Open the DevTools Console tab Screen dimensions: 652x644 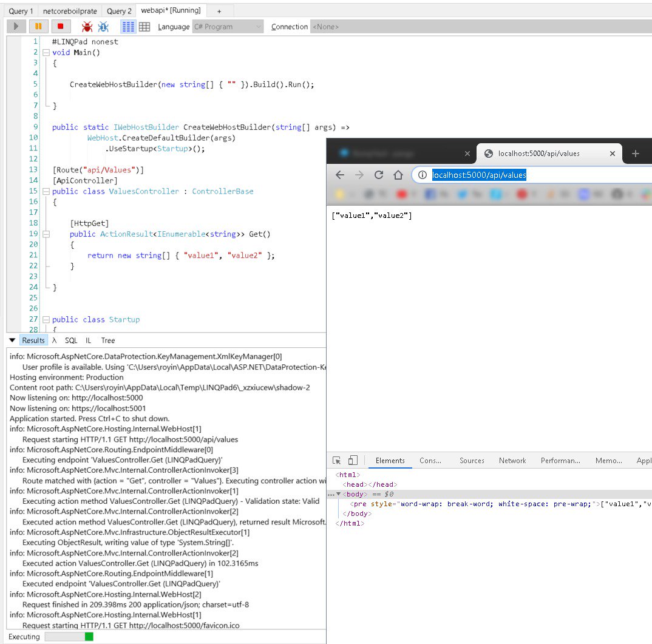(430, 461)
